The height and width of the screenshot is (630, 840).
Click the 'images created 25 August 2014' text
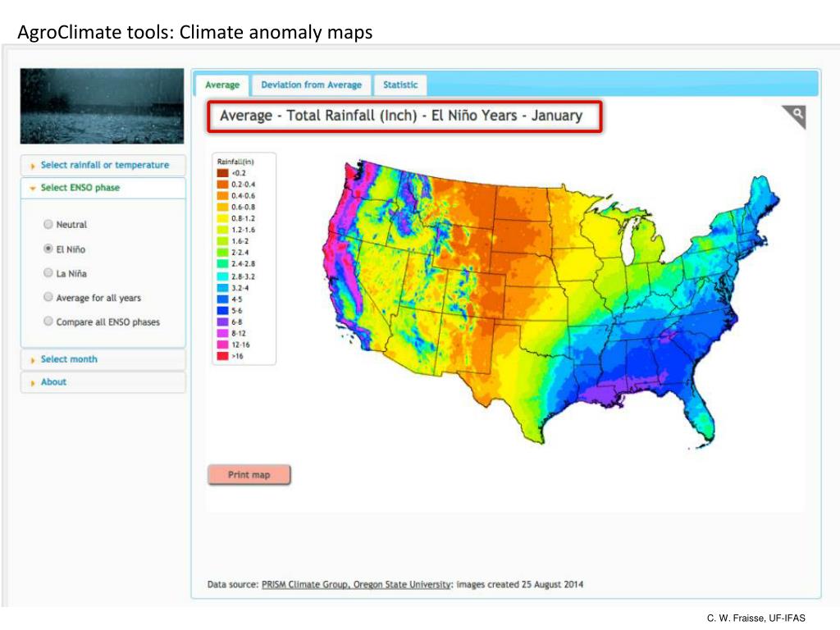[519, 584]
